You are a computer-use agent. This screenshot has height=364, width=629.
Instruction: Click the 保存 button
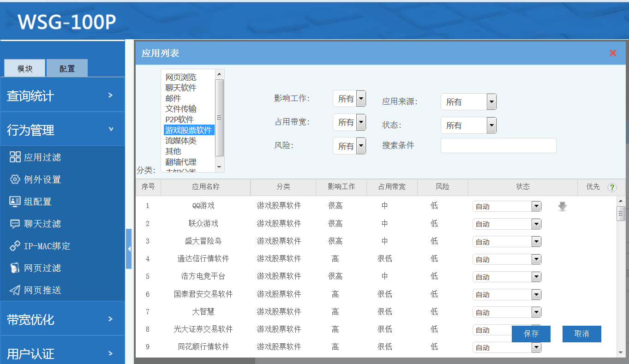click(531, 334)
